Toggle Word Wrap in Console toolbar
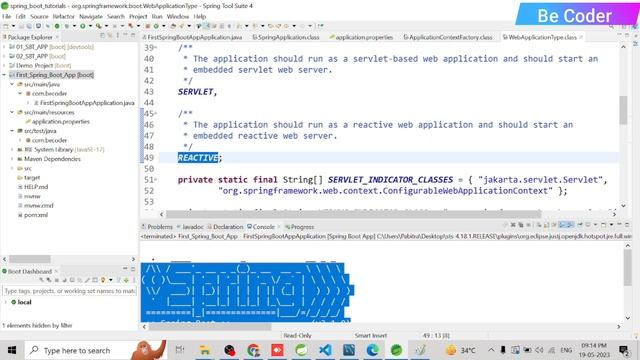 pyautogui.click(x=554, y=225)
